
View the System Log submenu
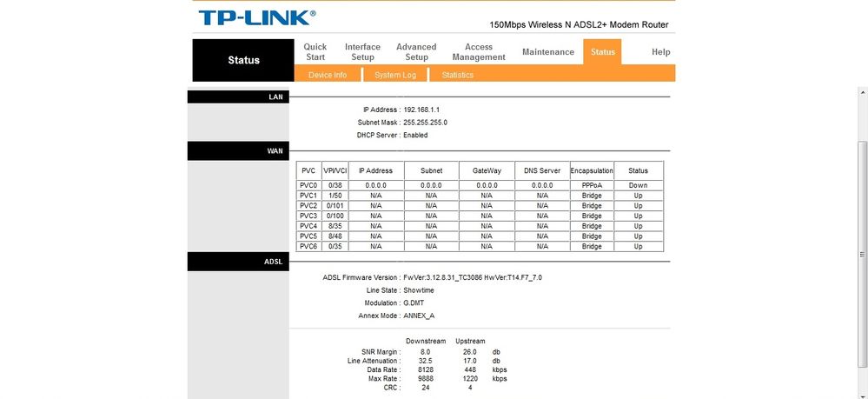395,75
